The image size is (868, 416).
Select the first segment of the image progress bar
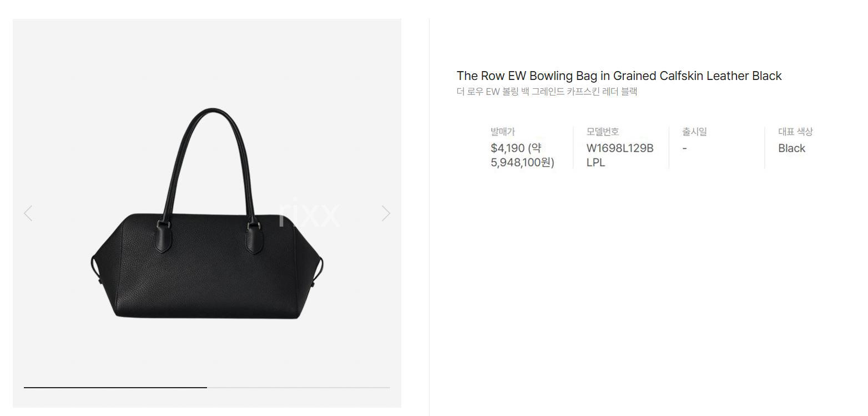[x=115, y=387]
